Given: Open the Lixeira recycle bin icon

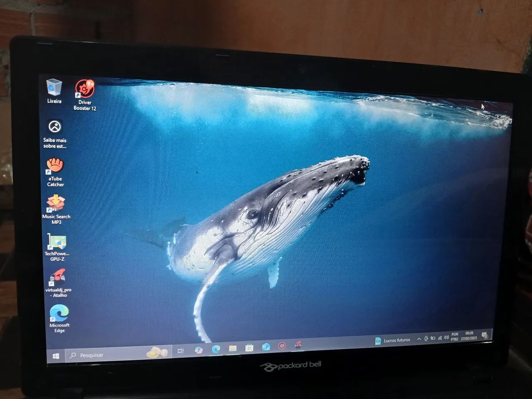Looking at the screenshot, I should tap(54, 89).
